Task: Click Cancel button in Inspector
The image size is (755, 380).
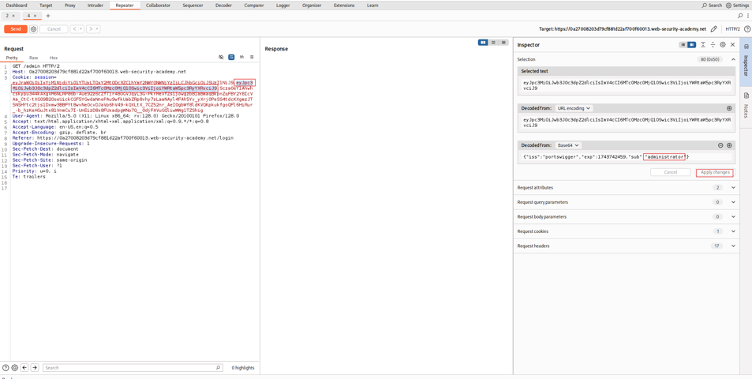Action: (670, 172)
